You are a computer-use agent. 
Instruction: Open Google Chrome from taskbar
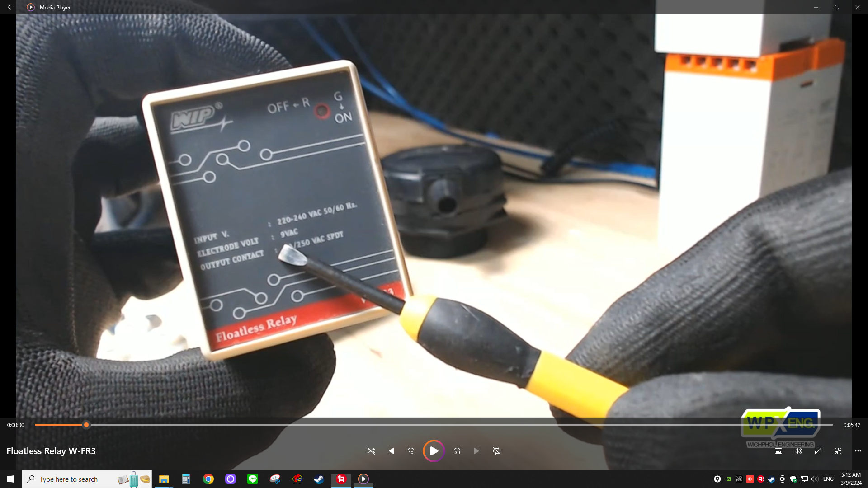point(208,479)
